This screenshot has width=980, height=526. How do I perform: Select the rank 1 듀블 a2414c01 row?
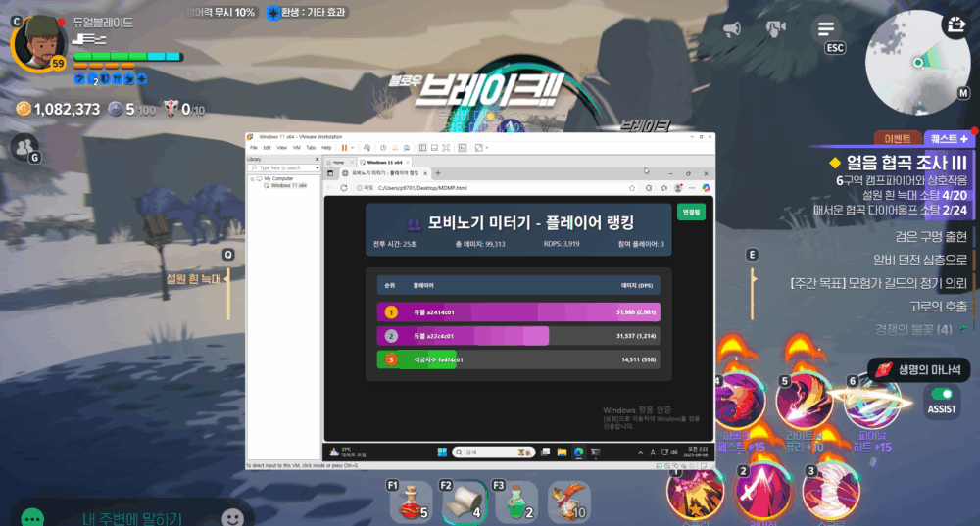518,311
